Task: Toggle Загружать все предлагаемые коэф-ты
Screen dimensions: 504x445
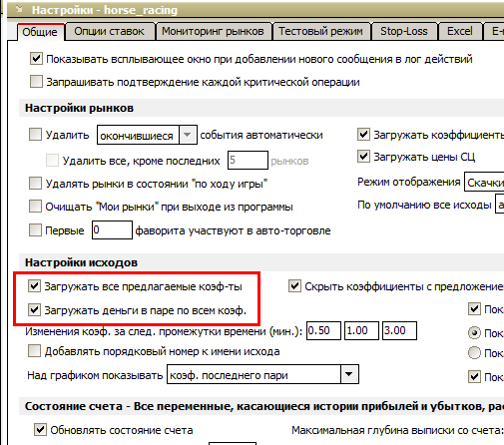Action: coord(34,286)
